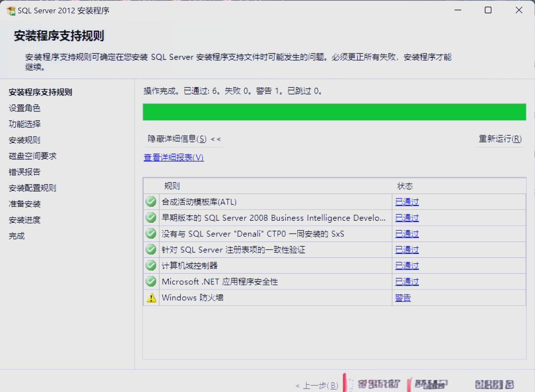This screenshot has height=392, width=535.
Task: Open 已通过 status for SQL Server 2008 Business Intelligence
Action: [x=407, y=218]
